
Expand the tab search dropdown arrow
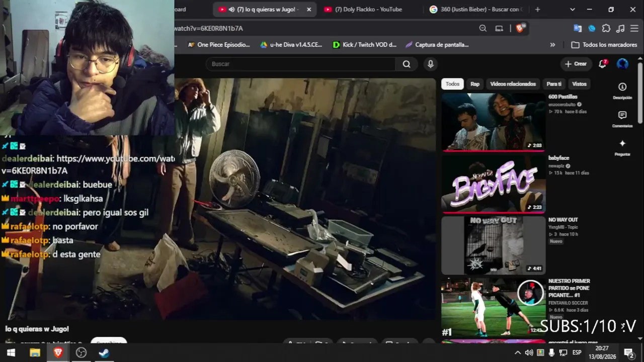pos(573,9)
